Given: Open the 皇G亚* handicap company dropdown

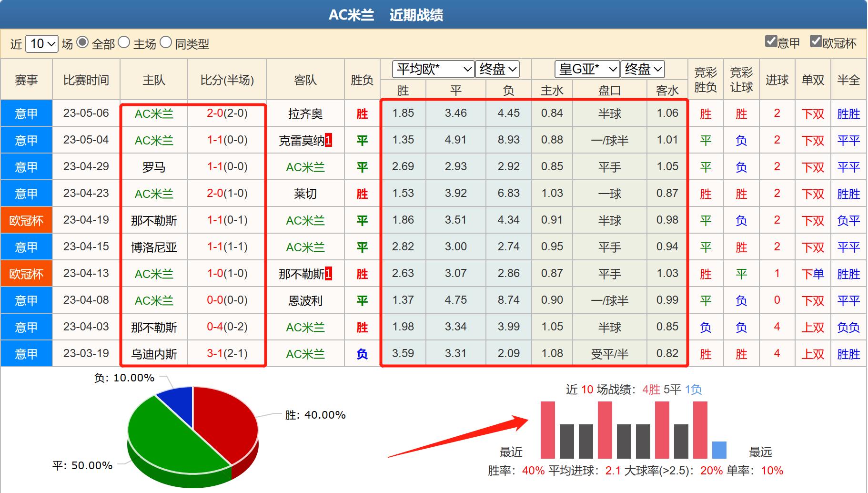Looking at the screenshot, I should point(587,69).
